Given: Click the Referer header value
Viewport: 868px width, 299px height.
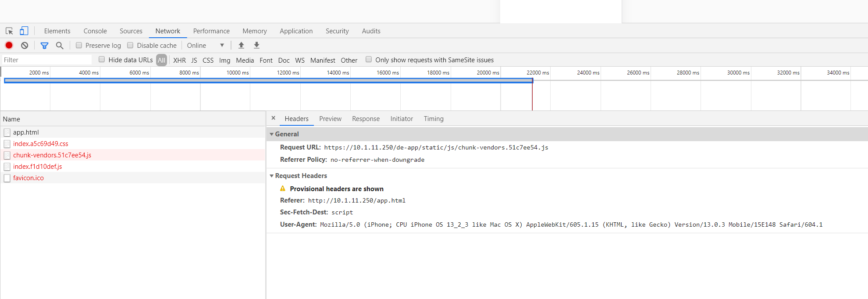Looking at the screenshot, I should tap(356, 200).
